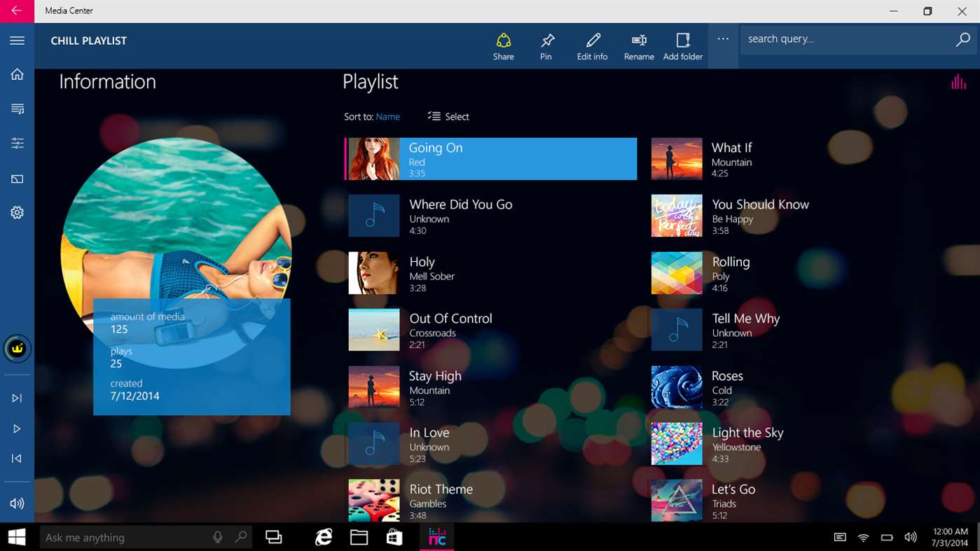Image resolution: width=980 pixels, height=551 pixels.
Task: Expand the hamburger navigation menu
Action: (x=17, y=41)
